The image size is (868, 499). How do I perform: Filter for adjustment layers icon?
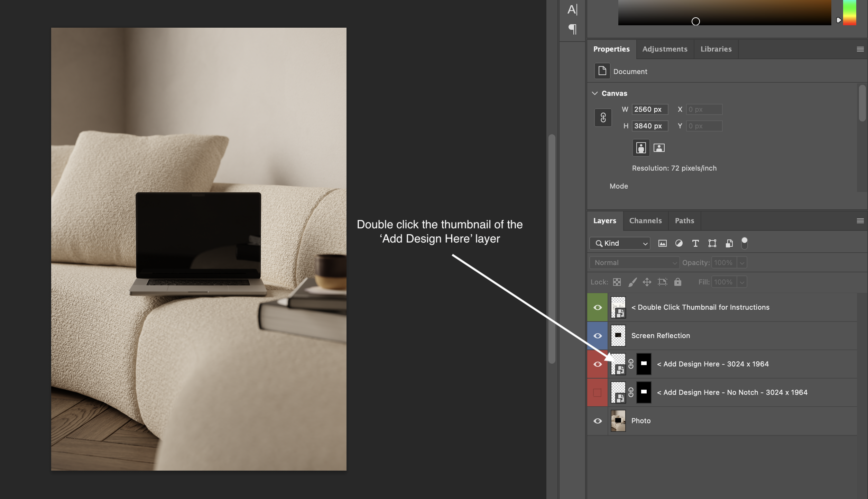pyautogui.click(x=679, y=243)
